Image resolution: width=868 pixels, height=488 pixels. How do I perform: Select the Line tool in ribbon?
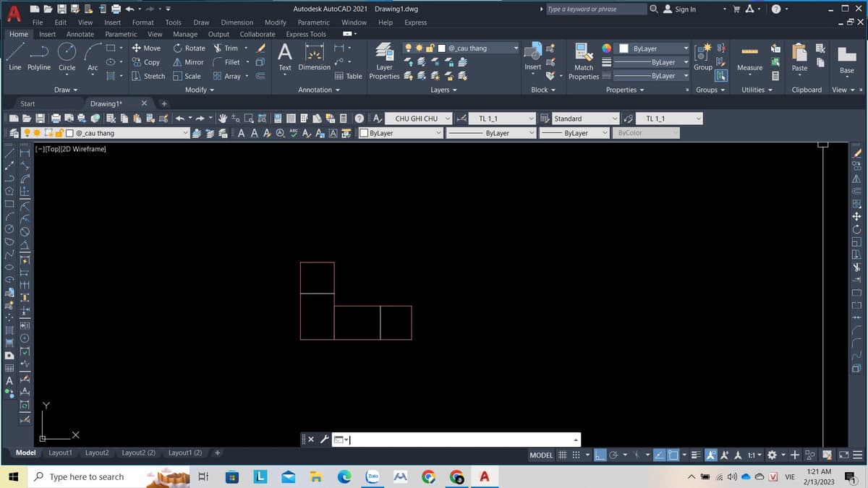pyautogui.click(x=15, y=56)
